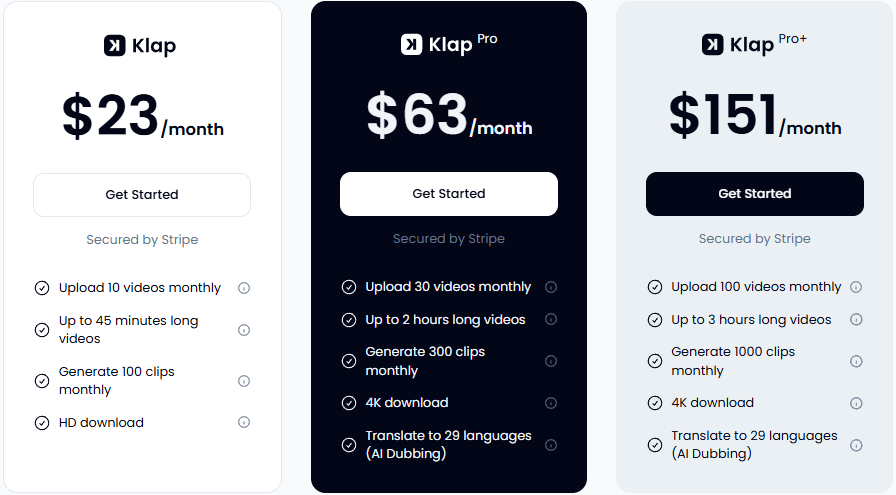Click Get Started on the $23 plan
Viewport: 896px width, 495px height.
(x=142, y=195)
